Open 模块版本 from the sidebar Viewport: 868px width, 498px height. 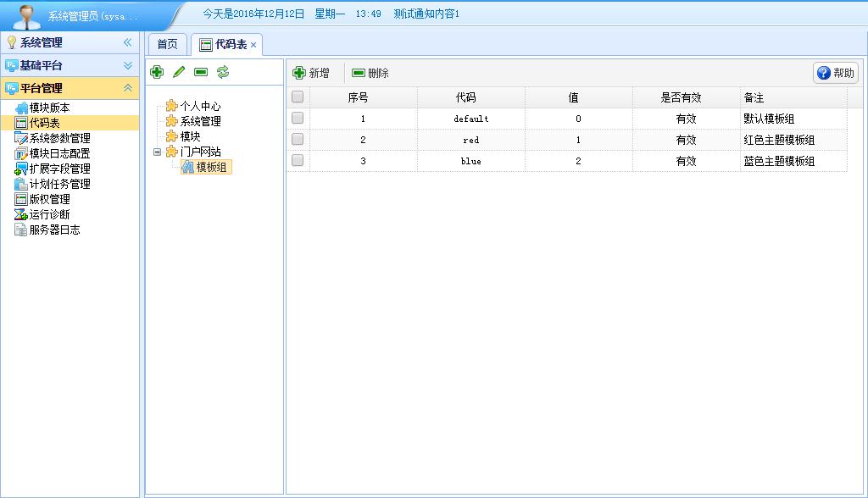49,108
